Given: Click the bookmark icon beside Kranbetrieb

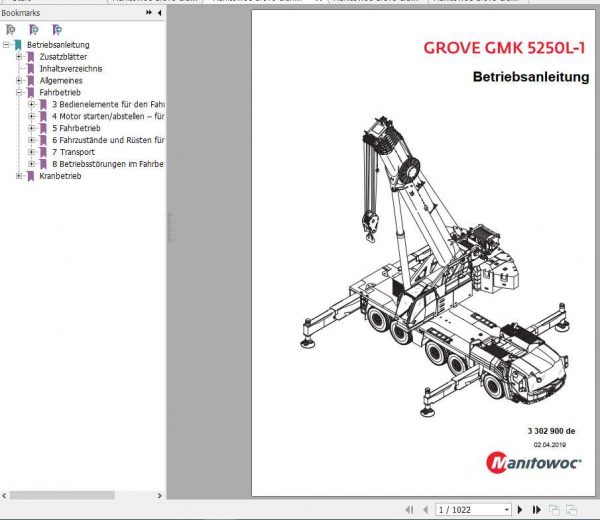Looking at the screenshot, I should click(31, 176).
